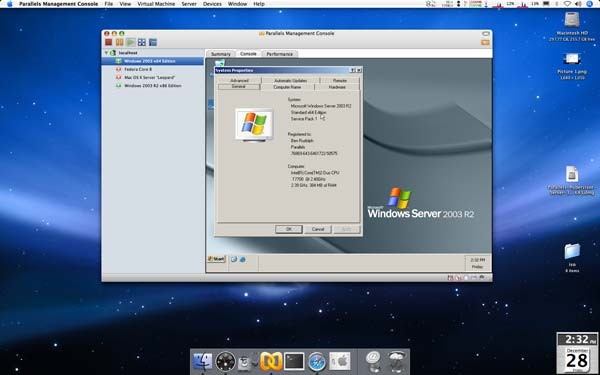Open the Parallels Management Console application menu
This screenshot has width=600, height=375.
(x=59, y=4)
